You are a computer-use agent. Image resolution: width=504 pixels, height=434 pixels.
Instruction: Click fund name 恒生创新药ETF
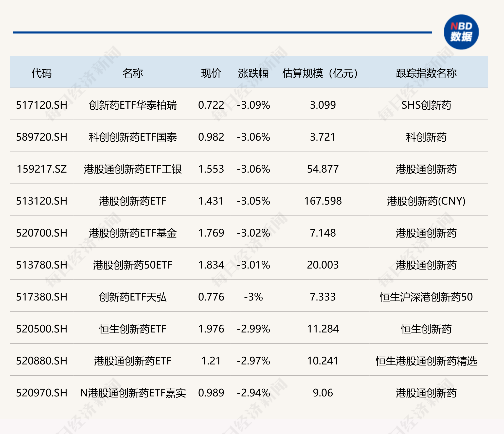pos(133,329)
